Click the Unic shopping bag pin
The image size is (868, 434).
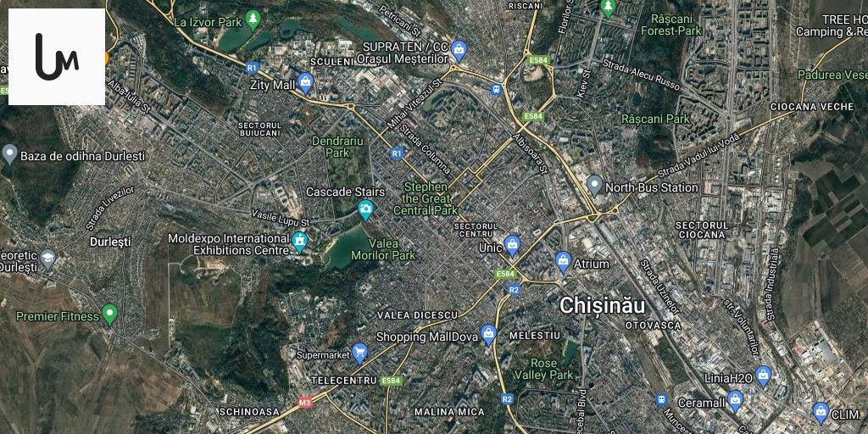click(513, 246)
